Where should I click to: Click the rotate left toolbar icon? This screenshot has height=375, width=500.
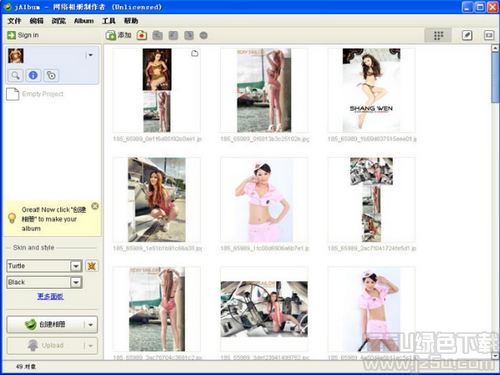click(x=173, y=35)
